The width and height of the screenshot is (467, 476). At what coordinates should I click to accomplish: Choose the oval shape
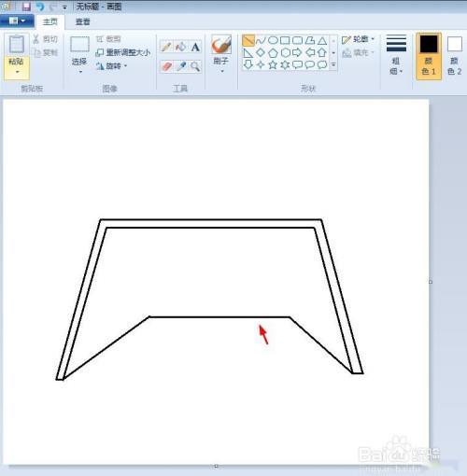[x=273, y=40]
